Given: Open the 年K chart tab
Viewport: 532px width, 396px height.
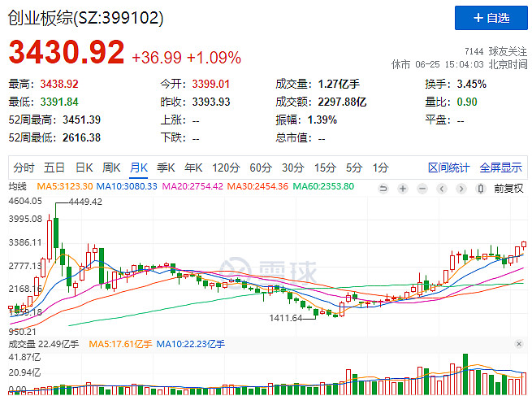Looking at the screenshot, I should point(193,168).
